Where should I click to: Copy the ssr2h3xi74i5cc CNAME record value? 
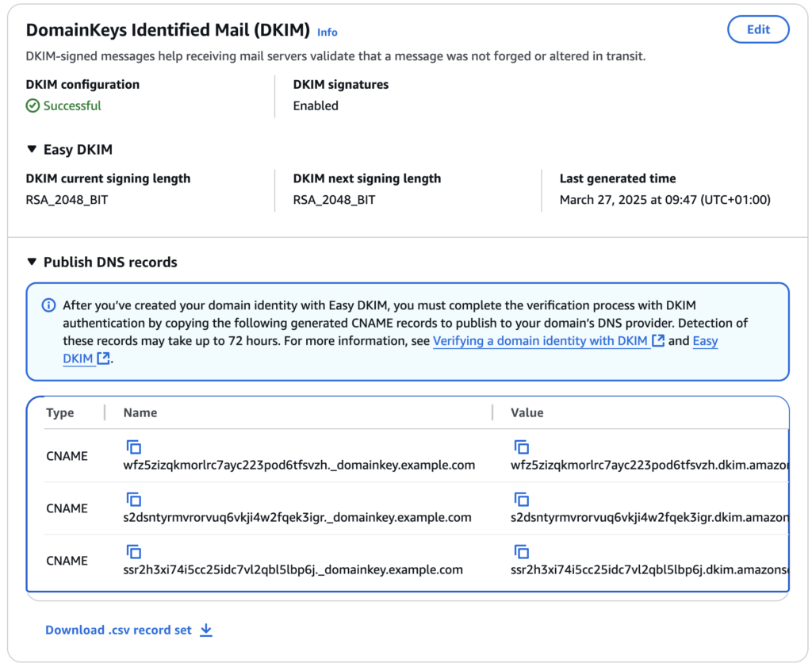click(521, 552)
